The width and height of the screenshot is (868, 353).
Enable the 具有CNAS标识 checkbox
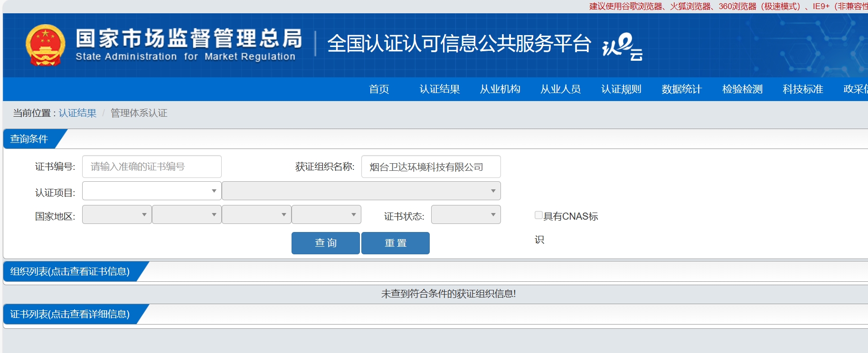pos(538,215)
